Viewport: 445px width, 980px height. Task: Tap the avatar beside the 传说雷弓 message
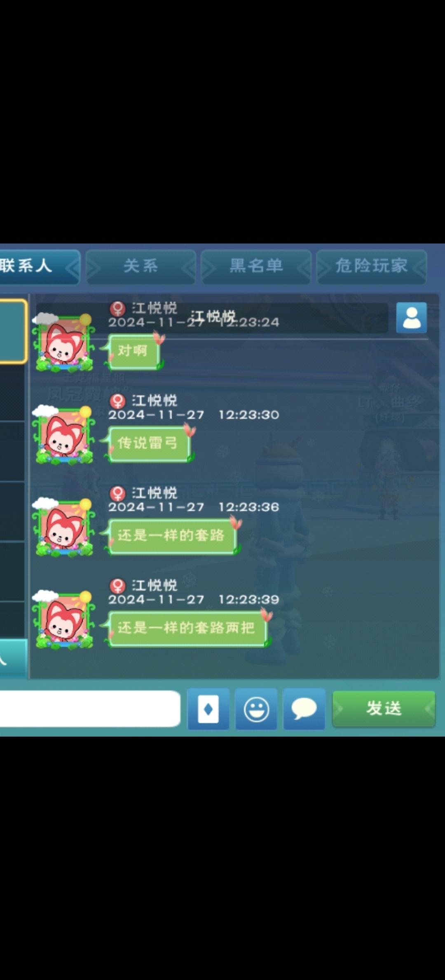click(x=65, y=436)
